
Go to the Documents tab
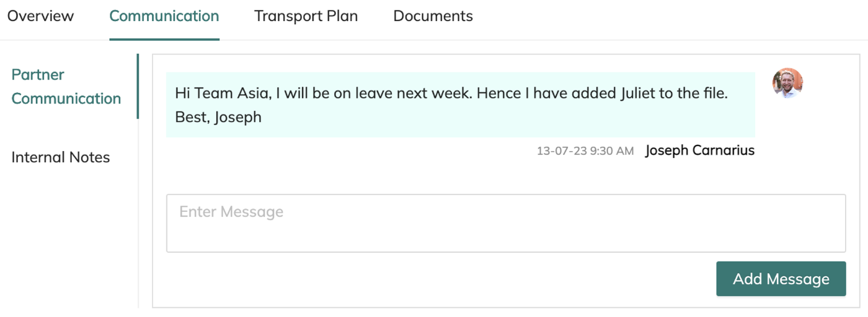click(433, 17)
